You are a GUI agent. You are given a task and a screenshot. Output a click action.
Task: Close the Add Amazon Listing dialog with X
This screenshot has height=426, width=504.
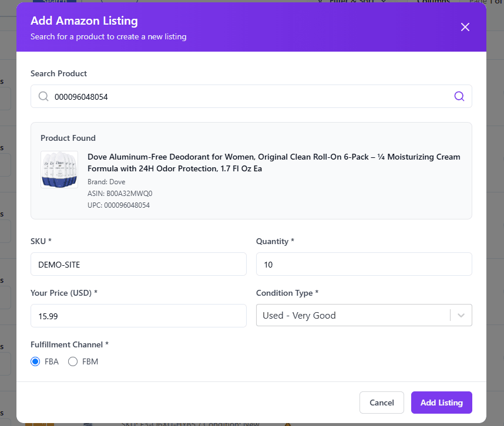(x=465, y=27)
